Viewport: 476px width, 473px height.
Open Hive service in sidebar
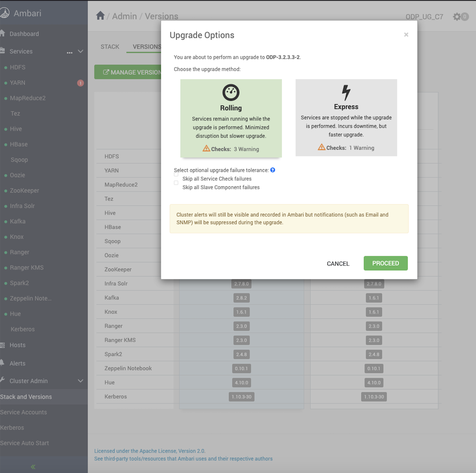16,129
